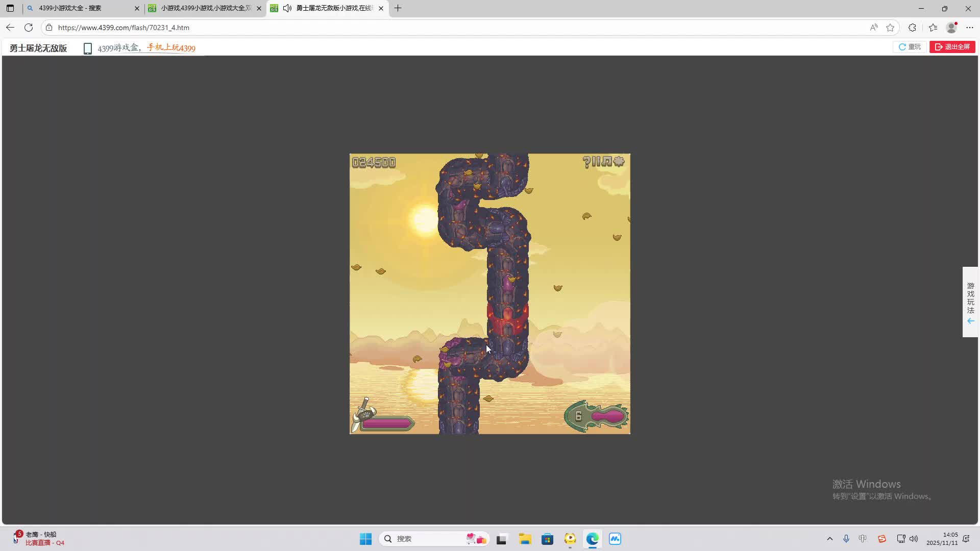Open a new browser tab

(x=398, y=8)
